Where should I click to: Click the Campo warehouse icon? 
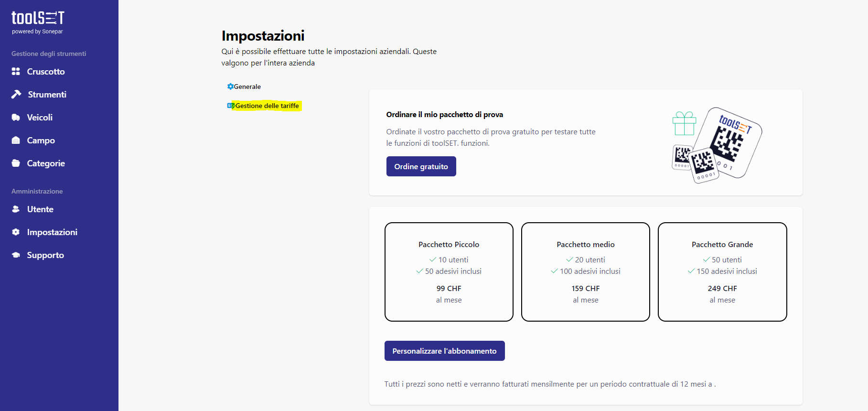tap(16, 140)
